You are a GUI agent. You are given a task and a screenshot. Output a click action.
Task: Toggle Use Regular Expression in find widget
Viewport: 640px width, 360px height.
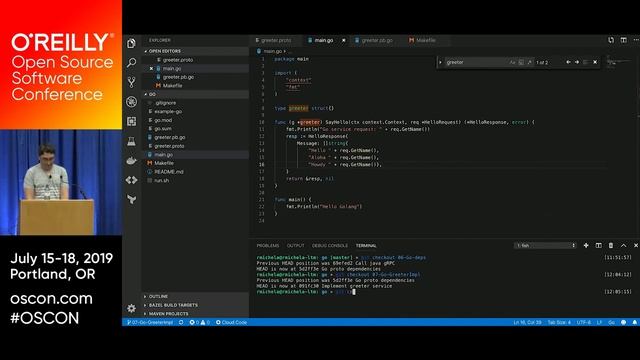click(529, 62)
